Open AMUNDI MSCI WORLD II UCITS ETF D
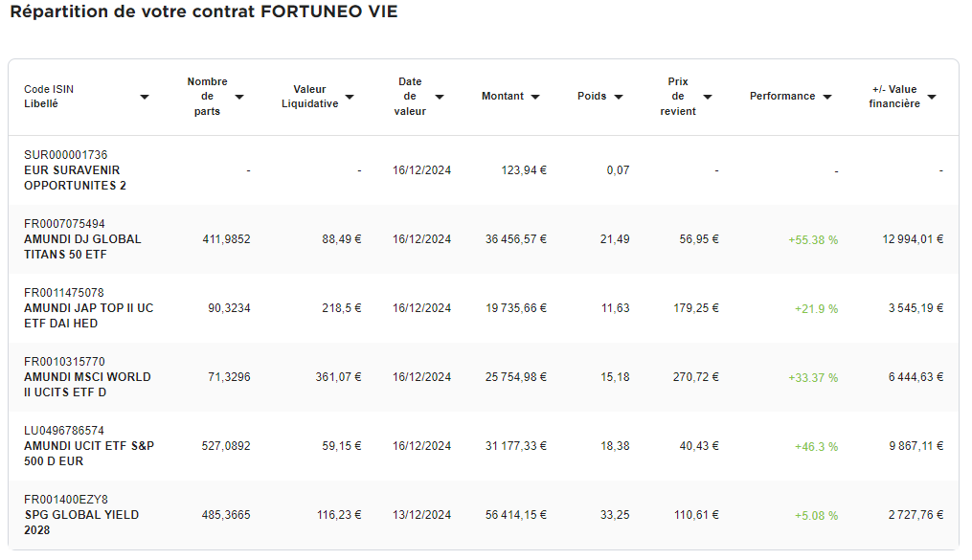This screenshot has width=972, height=560. pos(87,385)
